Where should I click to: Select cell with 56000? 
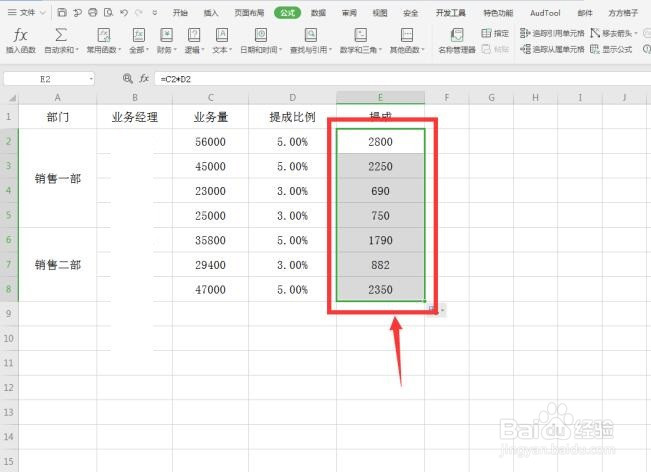[x=210, y=142]
